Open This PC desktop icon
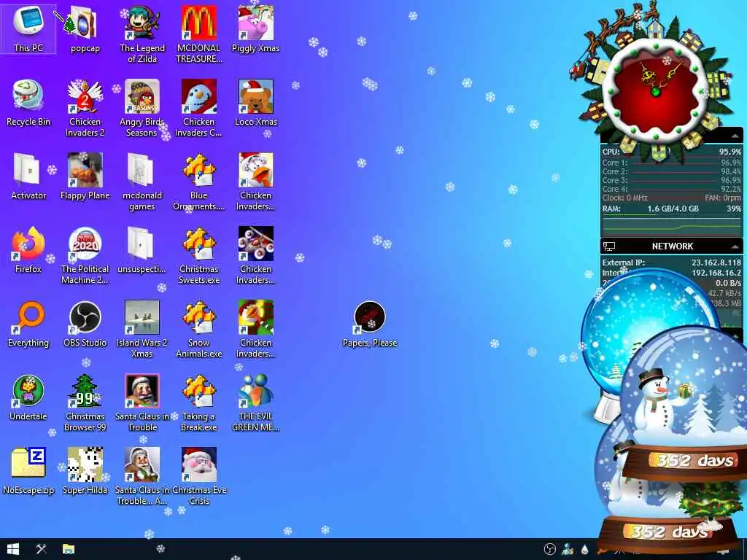 point(28,28)
